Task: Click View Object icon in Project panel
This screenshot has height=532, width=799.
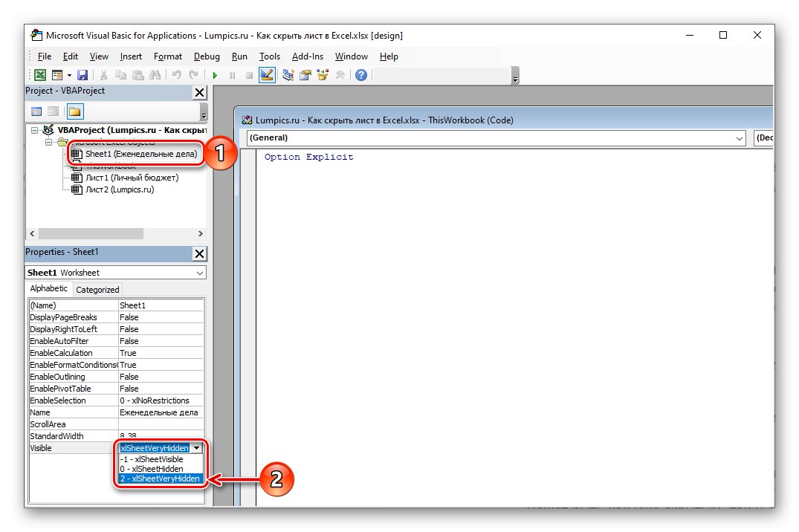Action: coord(54,111)
